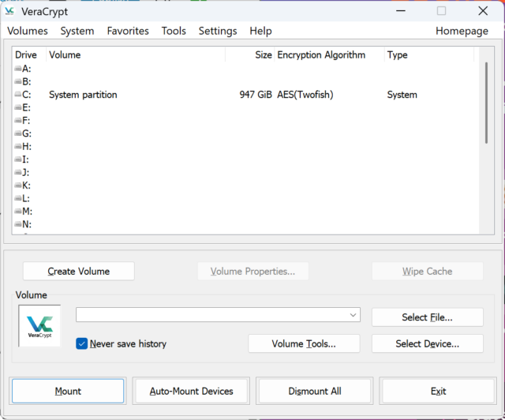Image resolution: width=505 pixels, height=420 pixels.
Task: Select the N: drive icon
Action: 18,224
